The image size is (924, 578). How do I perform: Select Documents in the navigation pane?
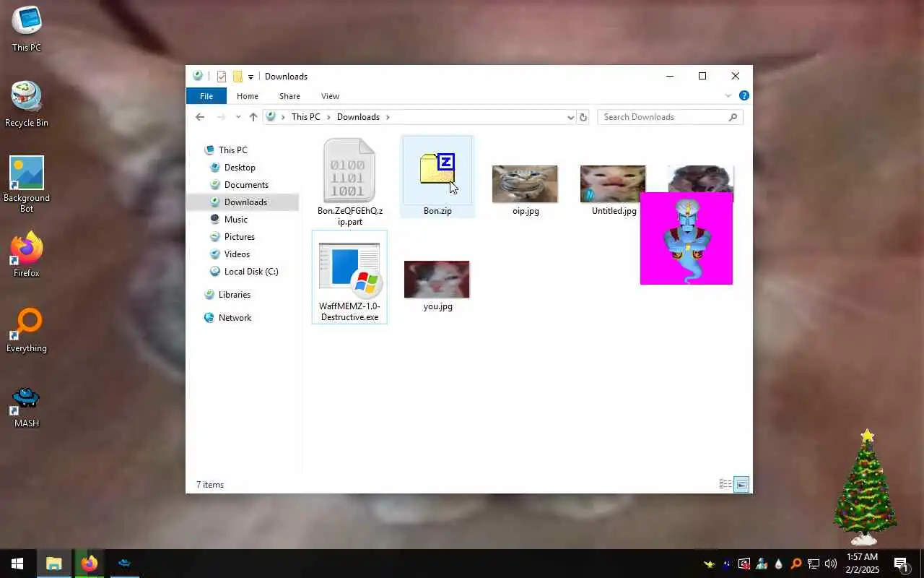coord(246,185)
